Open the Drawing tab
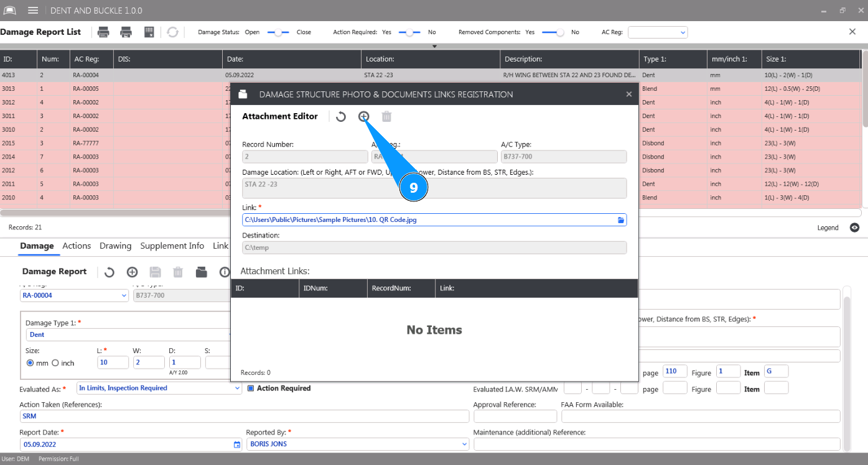The height and width of the screenshot is (465, 868). pos(116,246)
